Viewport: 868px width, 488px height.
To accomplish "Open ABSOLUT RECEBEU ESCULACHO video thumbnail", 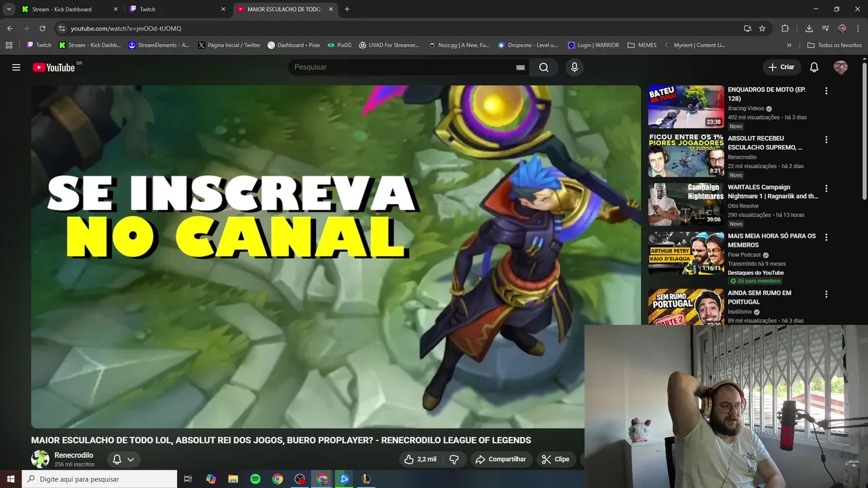I will (x=686, y=155).
